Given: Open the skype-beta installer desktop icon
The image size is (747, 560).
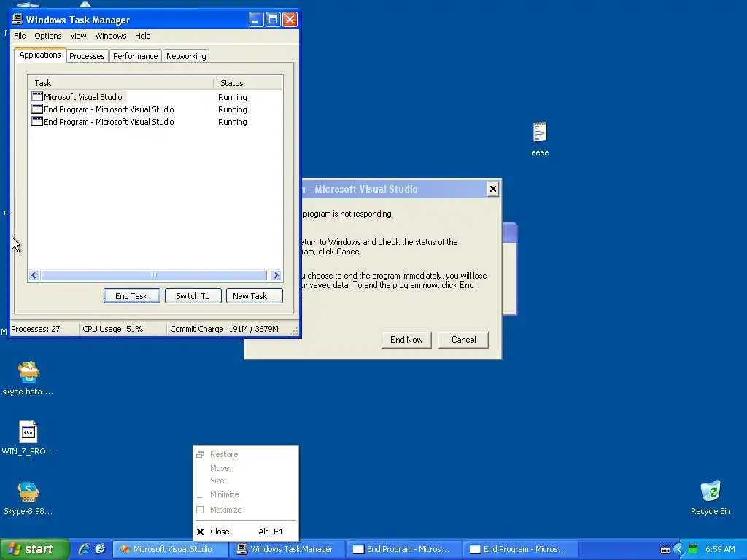Looking at the screenshot, I should 28,378.
